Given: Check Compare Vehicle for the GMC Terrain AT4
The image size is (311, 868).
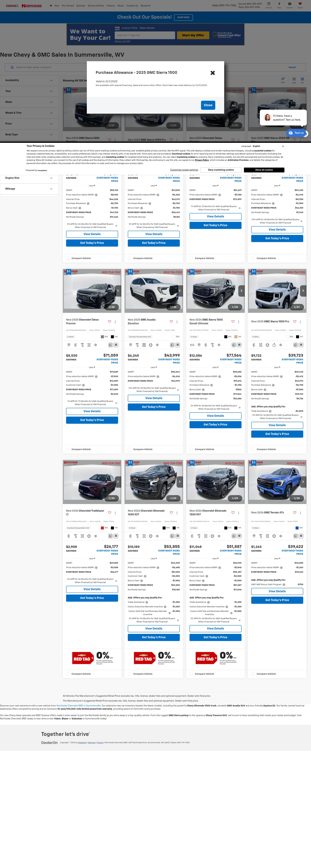Looking at the screenshot, I should pyautogui.click(x=253, y=674).
